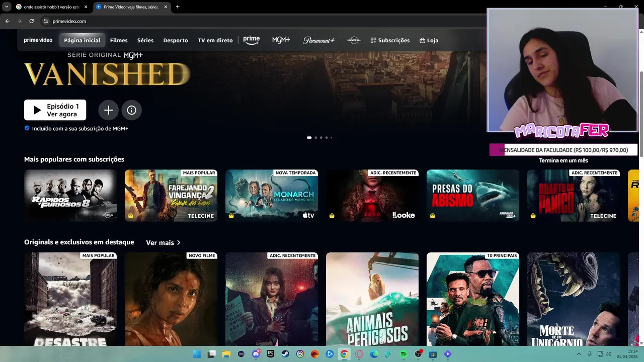Image resolution: width=644 pixels, height=362 pixels.
Task: Expand the tab search dropdown
Action: tap(6, 7)
